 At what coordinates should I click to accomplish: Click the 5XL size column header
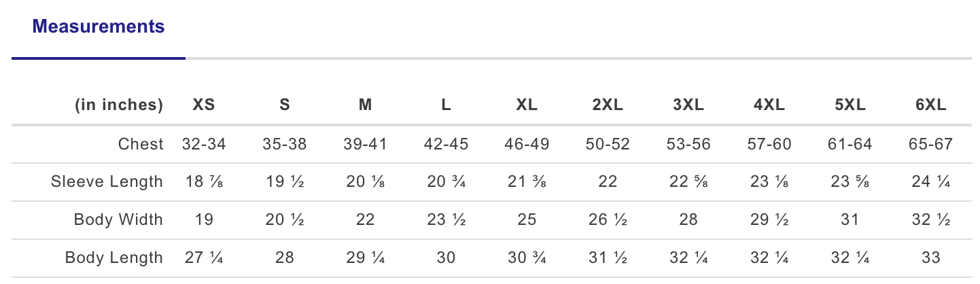(850, 105)
